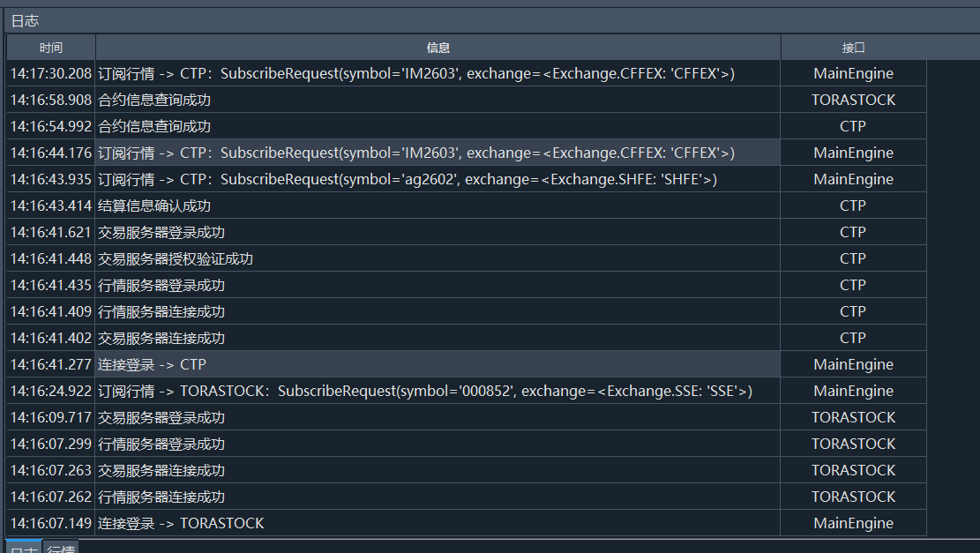Click the 信息 column header
Viewport: 980px width, 553px height.
click(x=438, y=48)
